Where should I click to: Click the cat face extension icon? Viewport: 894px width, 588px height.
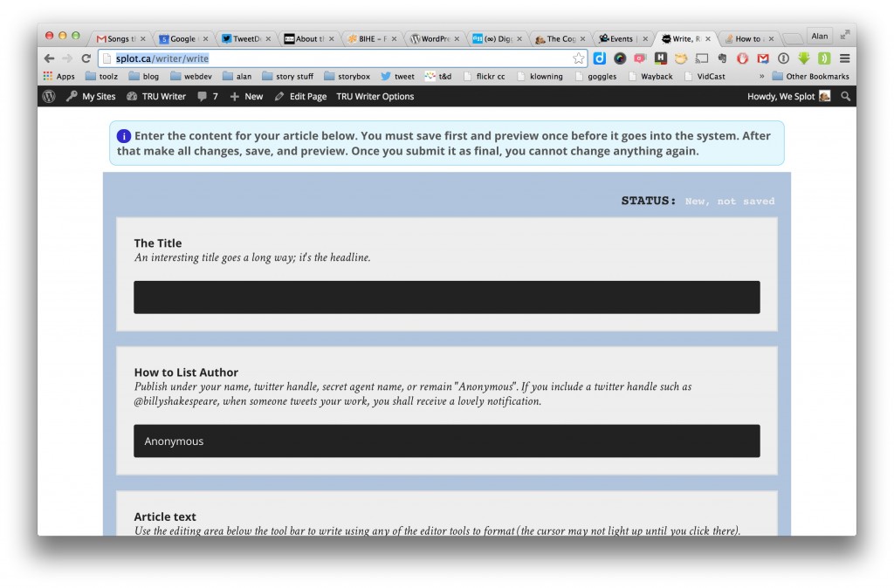point(681,58)
